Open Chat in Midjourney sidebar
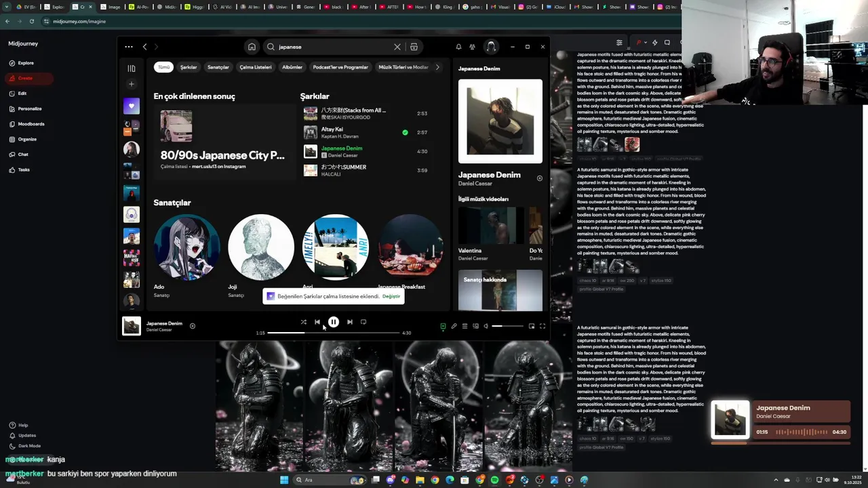The width and height of the screenshot is (868, 488). coord(23,155)
